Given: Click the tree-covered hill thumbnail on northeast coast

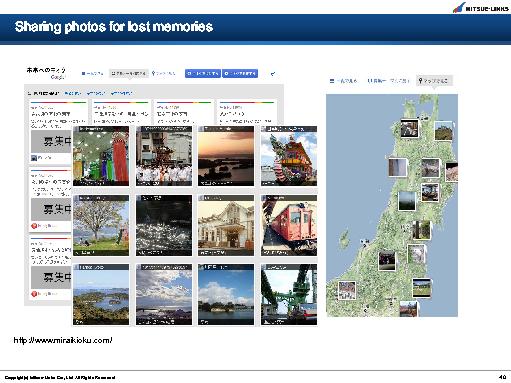Looking at the screenshot, I should click(444, 131).
